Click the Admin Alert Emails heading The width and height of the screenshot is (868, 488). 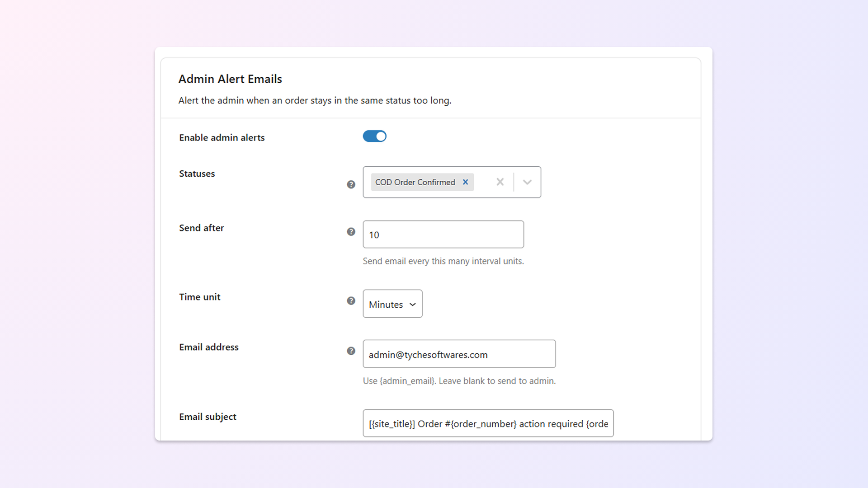click(x=230, y=79)
